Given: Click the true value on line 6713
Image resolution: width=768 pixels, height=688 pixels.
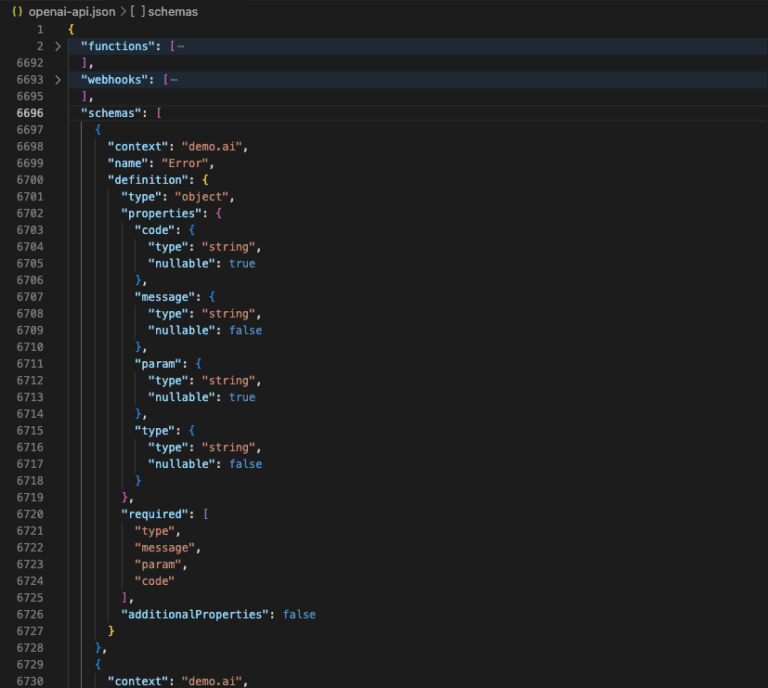Looking at the screenshot, I should tap(242, 398).
